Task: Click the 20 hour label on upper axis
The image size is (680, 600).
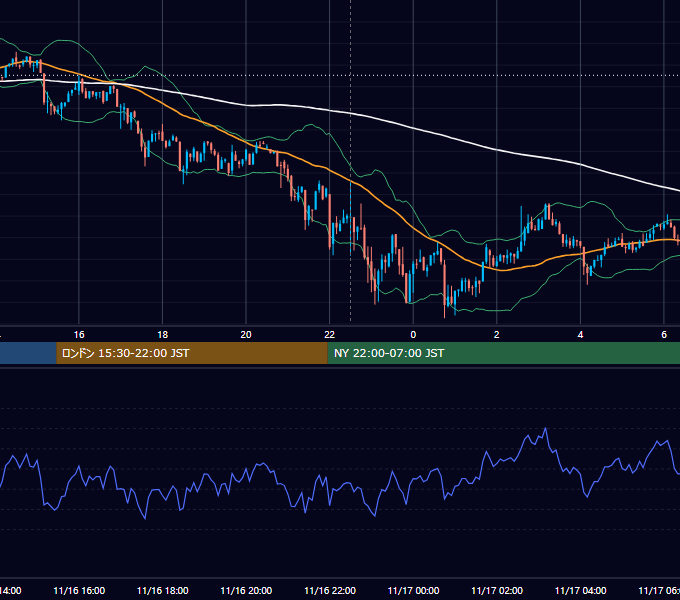Action: point(246,335)
